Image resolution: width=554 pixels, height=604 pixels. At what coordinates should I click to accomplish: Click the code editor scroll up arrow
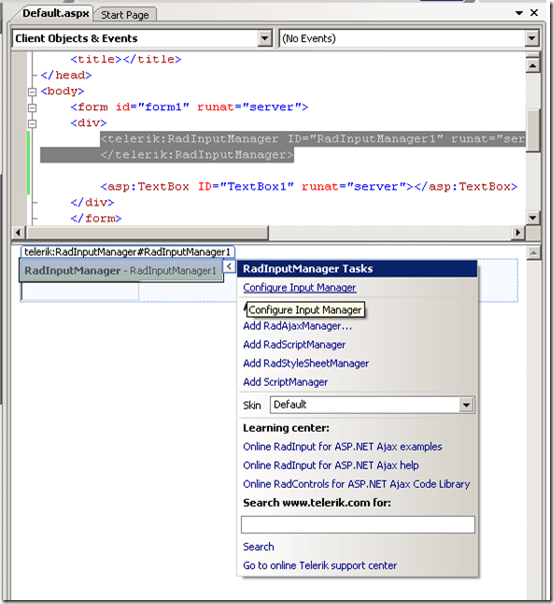pyautogui.click(x=533, y=65)
